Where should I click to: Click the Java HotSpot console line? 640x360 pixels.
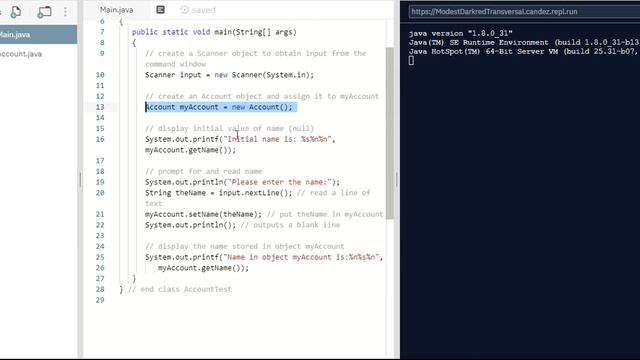click(x=524, y=51)
